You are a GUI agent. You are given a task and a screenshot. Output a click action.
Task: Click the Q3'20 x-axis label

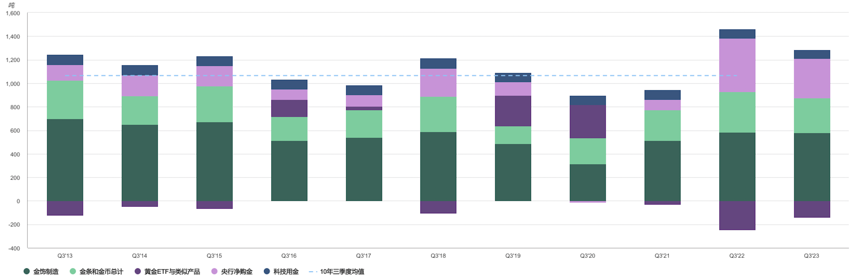(x=588, y=256)
